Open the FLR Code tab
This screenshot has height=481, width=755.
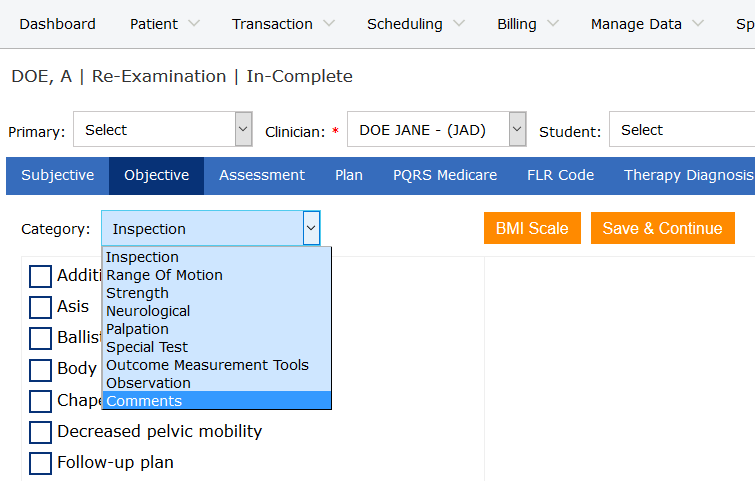(x=560, y=175)
